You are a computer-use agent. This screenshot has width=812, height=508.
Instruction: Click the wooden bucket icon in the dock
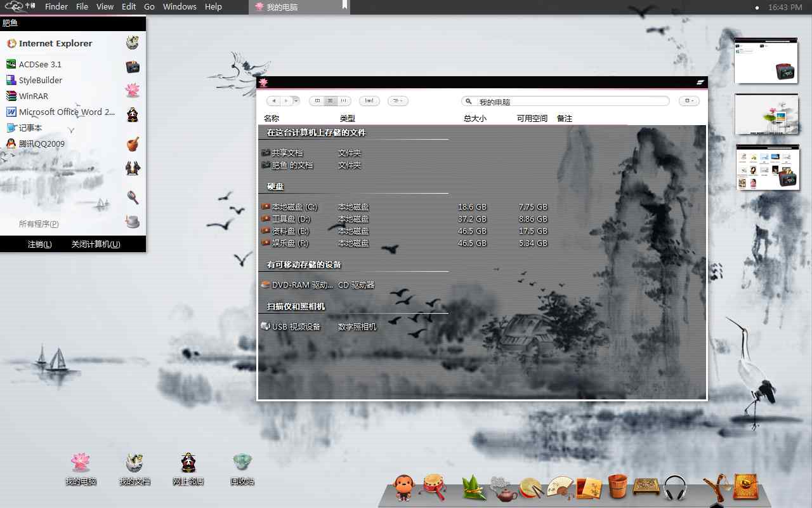pos(617,487)
